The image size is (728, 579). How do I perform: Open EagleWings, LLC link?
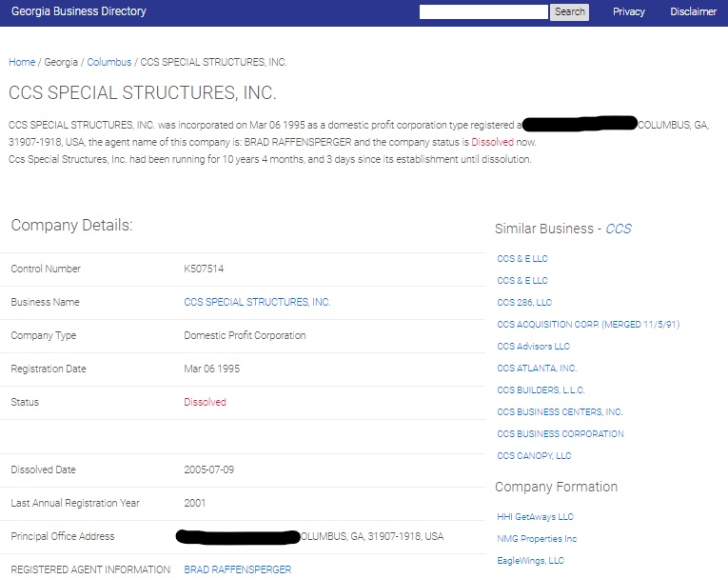pyautogui.click(x=530, y=560)
